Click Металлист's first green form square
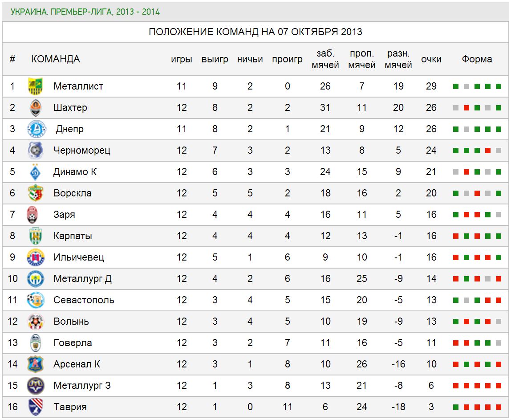Image resolution: width=511 pixels, height=420 pixels. coord(456,87)
